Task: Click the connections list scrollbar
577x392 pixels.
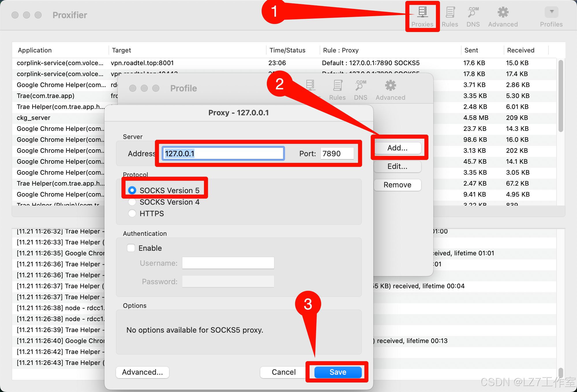Action: click(x=561, y=96)
